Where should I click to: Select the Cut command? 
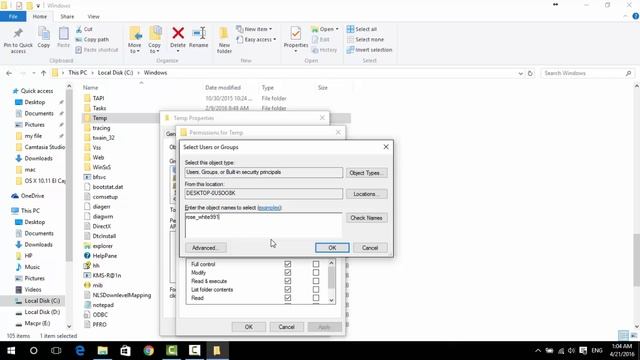(x=84, y=29)
